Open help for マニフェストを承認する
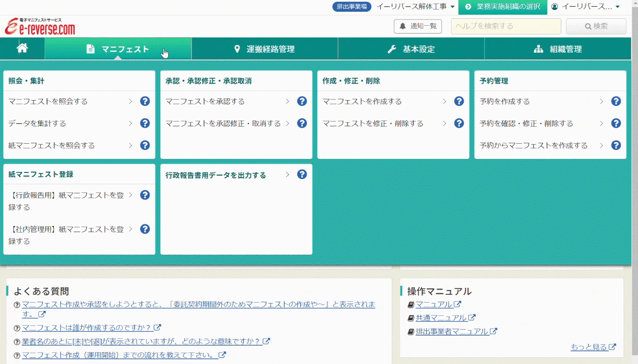The height and width of the screenshot is (364, 638). point(302,101)
